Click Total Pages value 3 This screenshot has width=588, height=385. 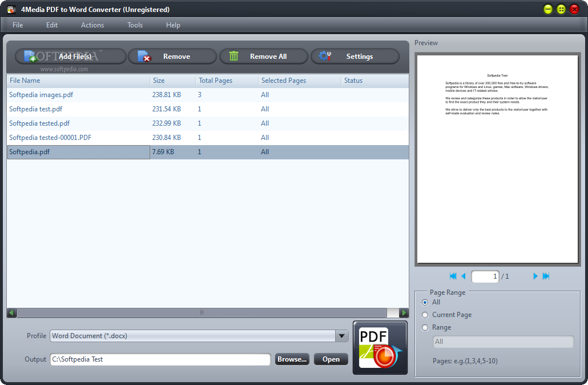[199, 95]
